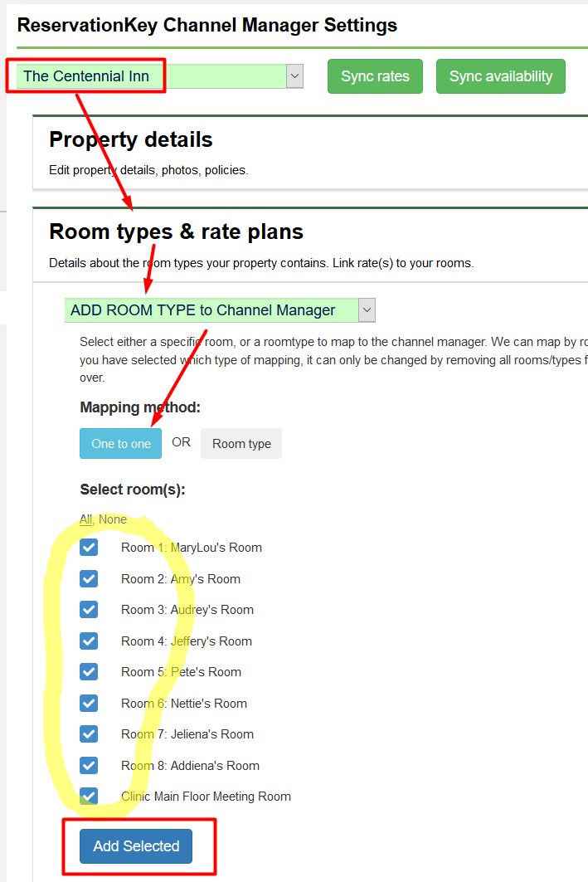The image size is (588, 882).
Task: Click the Sync rates button
Action: (x=375, y=76)
